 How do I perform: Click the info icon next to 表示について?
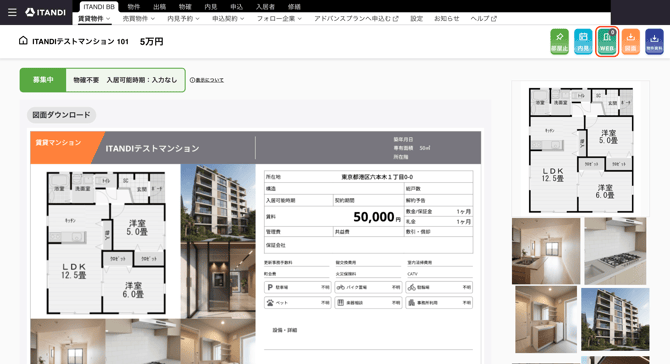(192, 80)
